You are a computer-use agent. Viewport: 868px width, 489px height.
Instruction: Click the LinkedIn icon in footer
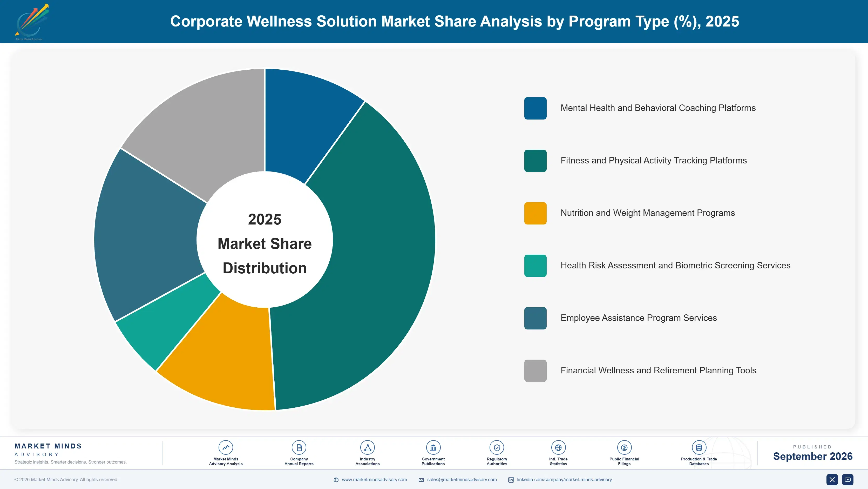click(x=511, y=480)
